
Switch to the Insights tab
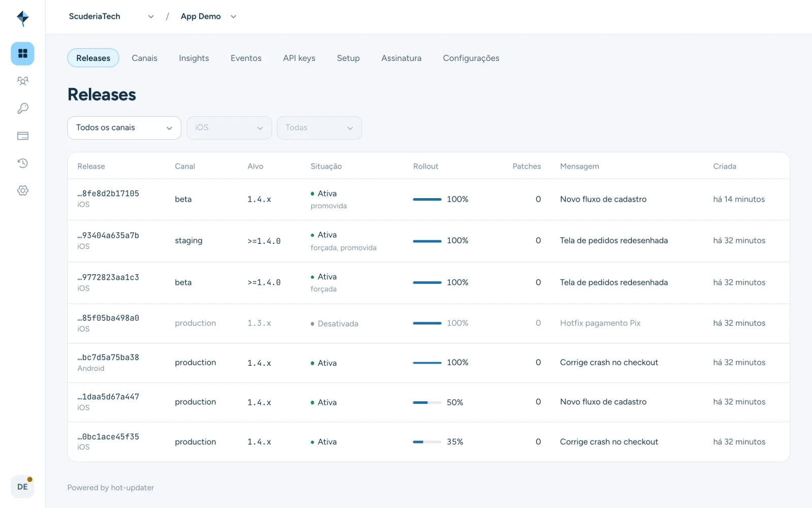pyautogui.click(x=194, y=58)
